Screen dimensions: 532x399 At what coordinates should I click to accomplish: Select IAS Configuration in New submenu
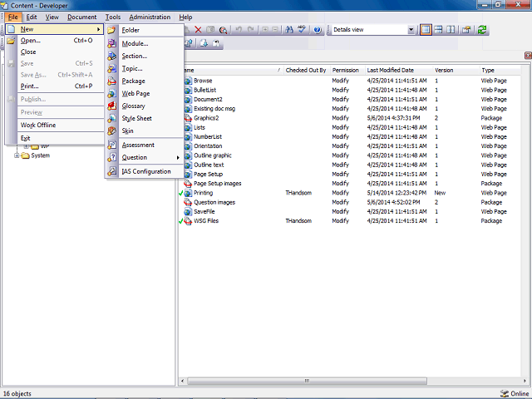coord(145,172)
